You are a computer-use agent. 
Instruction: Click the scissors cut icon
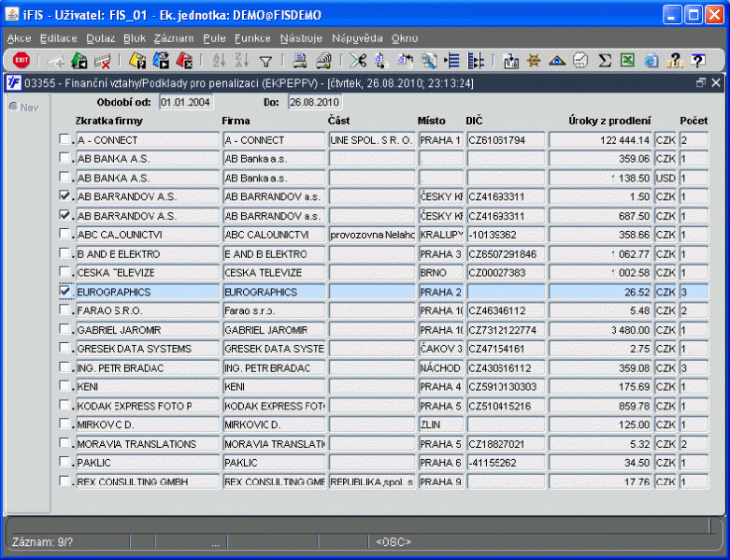tap(358, 61)
